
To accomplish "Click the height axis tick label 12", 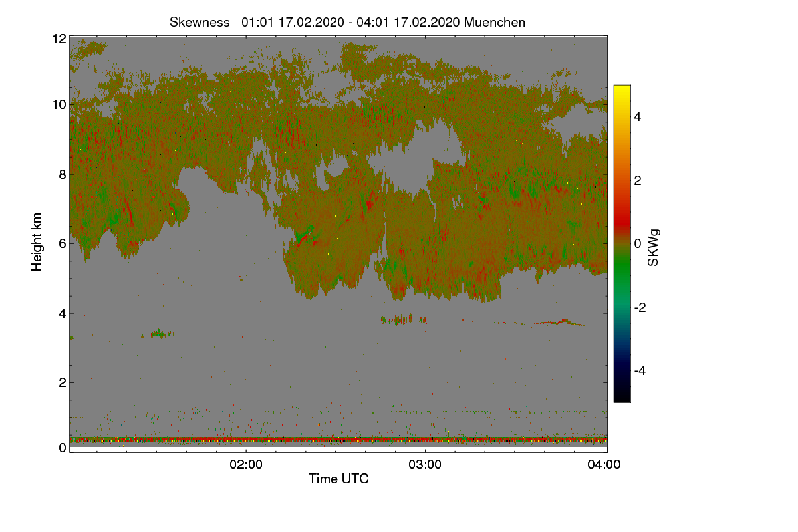I will [59, 39].
